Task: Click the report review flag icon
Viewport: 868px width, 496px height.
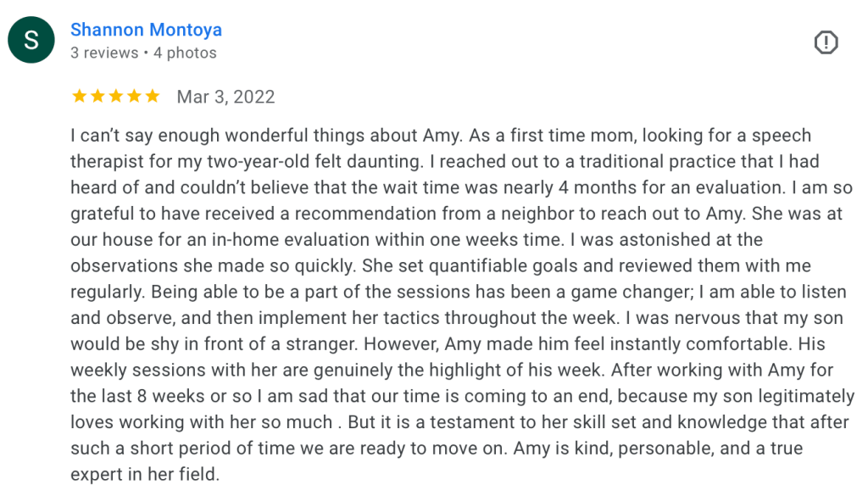Action: click(x=826, y=42)
